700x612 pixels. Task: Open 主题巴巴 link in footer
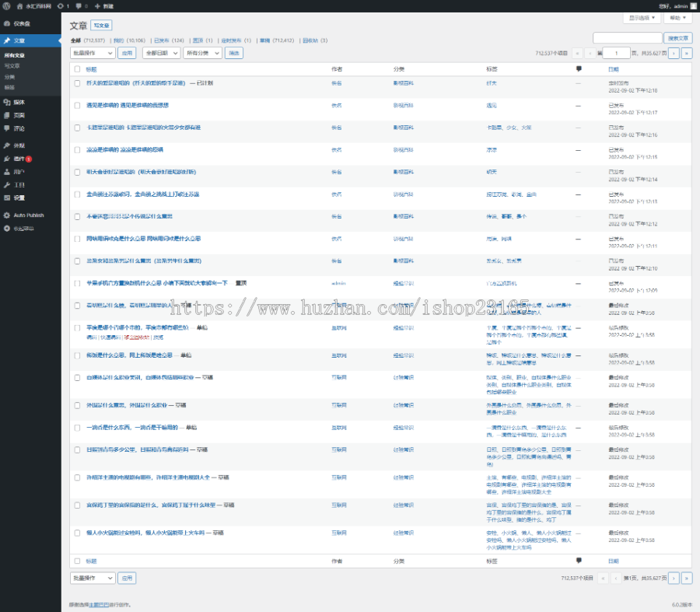pos(99,605)
